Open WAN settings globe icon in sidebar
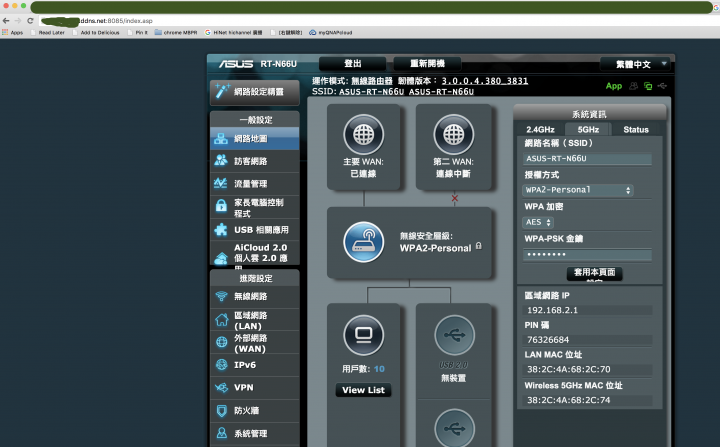The width and height of the screenshot is (720, 447). coord(222,342)
